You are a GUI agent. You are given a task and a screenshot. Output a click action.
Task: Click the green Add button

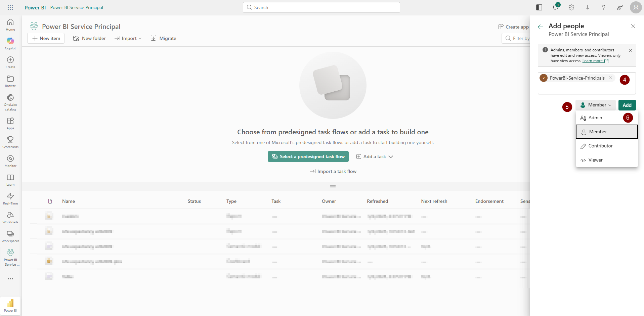click(627, 105)
